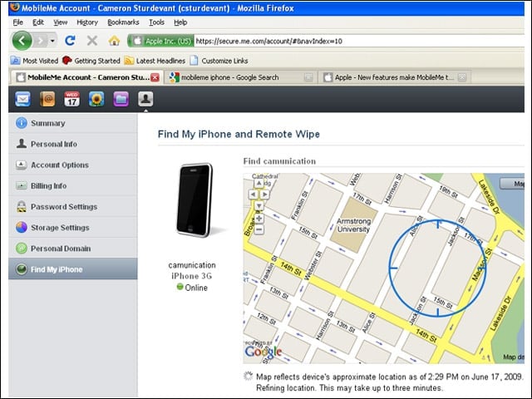532x399 pixels.
Task: Open the History menu
Action: pos(87,22)
